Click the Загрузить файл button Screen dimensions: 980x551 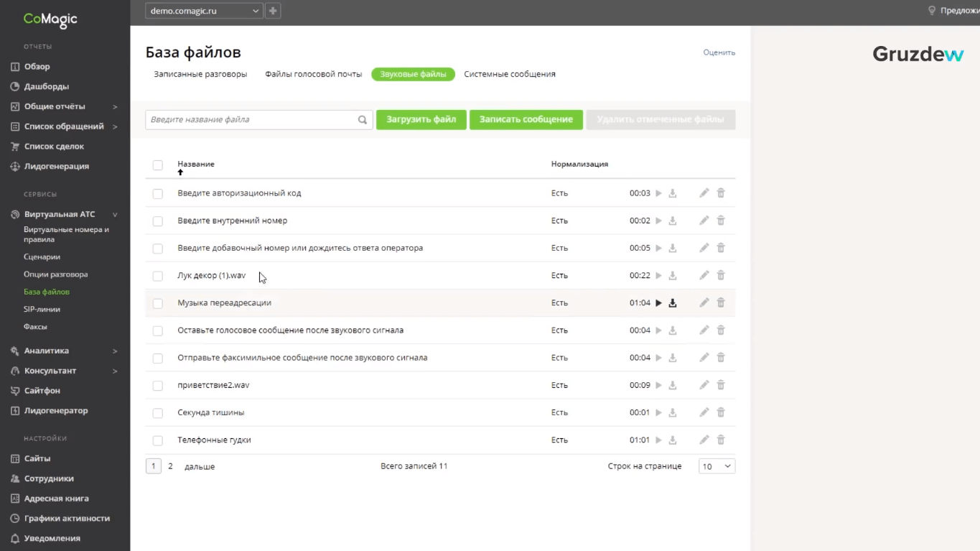point(421,120)
